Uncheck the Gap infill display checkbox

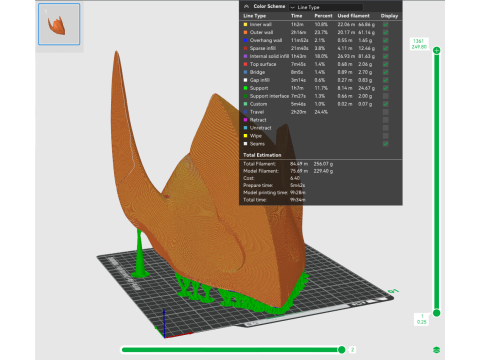click(x=386, y=80)
